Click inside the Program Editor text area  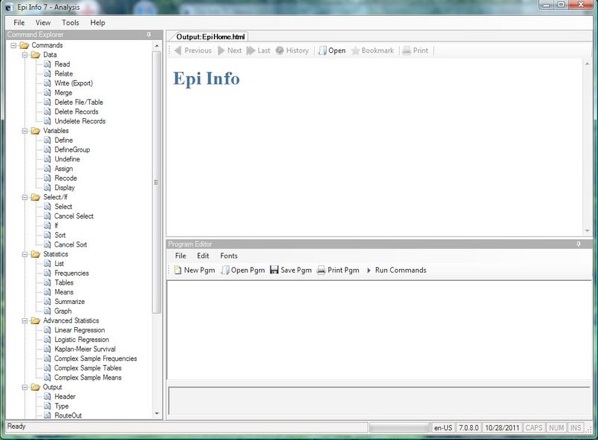[x=379, y=330]
